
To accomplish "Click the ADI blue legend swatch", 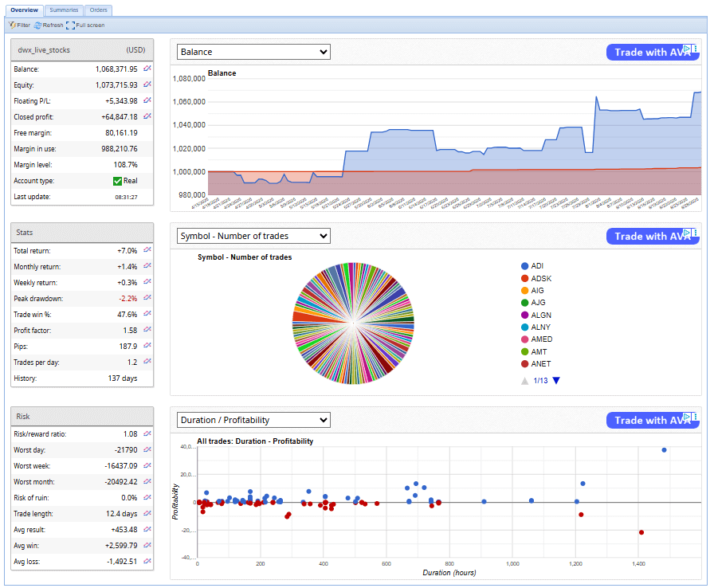I will point(524,266).
